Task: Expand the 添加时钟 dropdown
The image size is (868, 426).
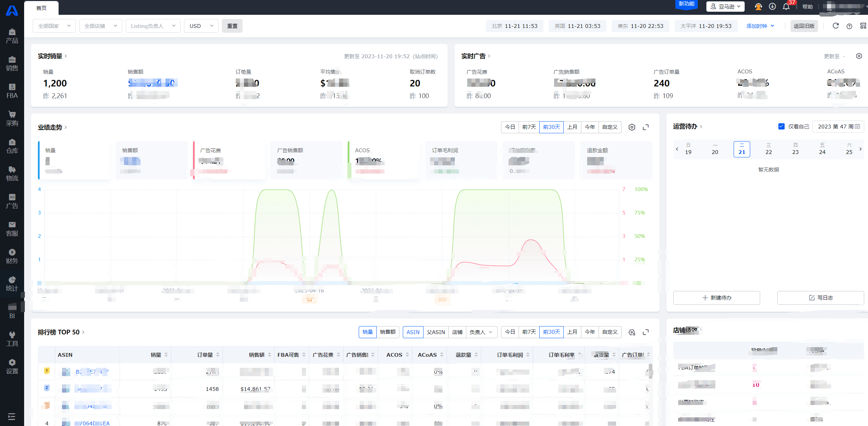Action: tap(760, 26)
